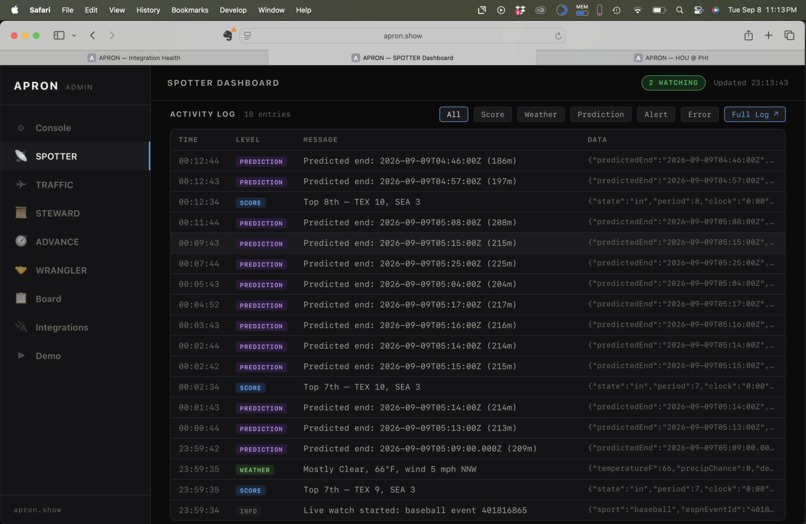Toggle Safari sidebar button
The image size is (806, 524).
pos(59,35)
